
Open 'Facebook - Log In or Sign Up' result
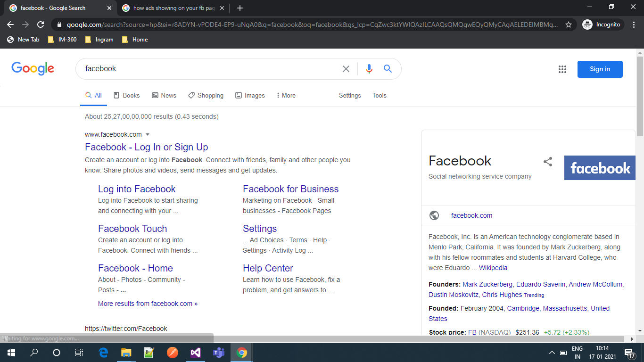pos(147,147)
